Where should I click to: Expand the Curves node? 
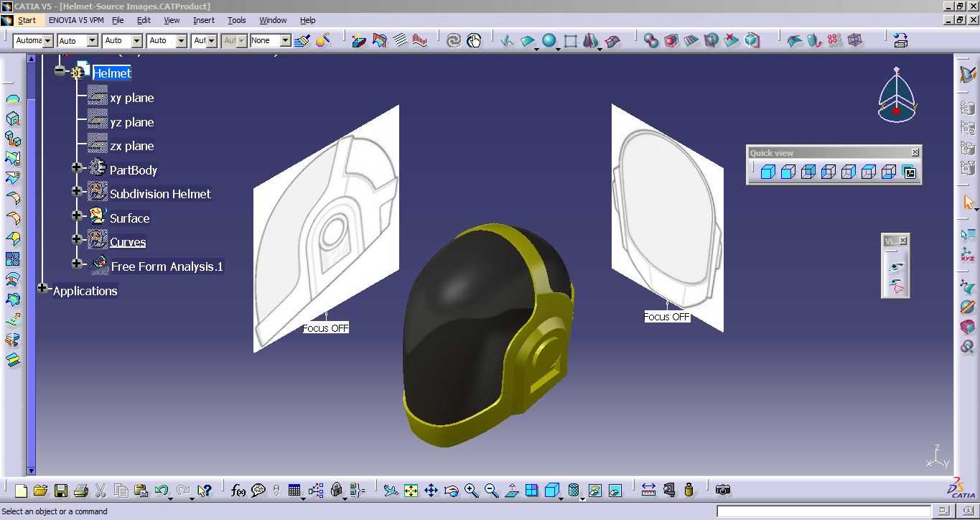click(78, 238)
